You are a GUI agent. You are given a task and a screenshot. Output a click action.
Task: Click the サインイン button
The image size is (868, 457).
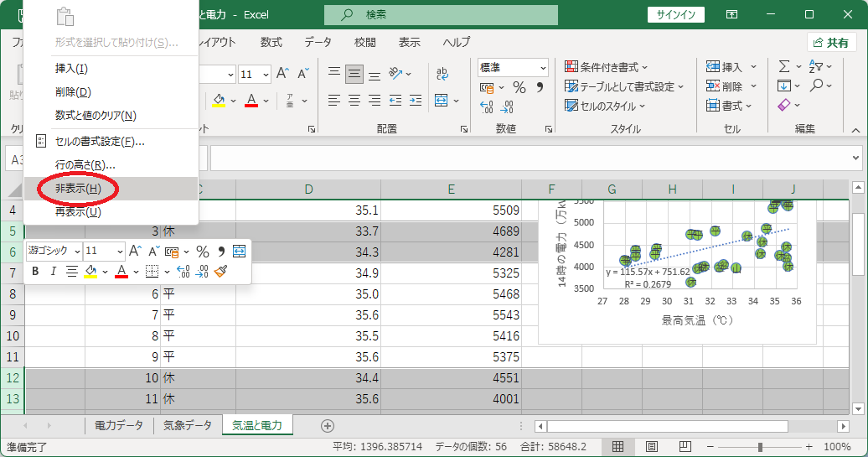click(x=676, y=15)
